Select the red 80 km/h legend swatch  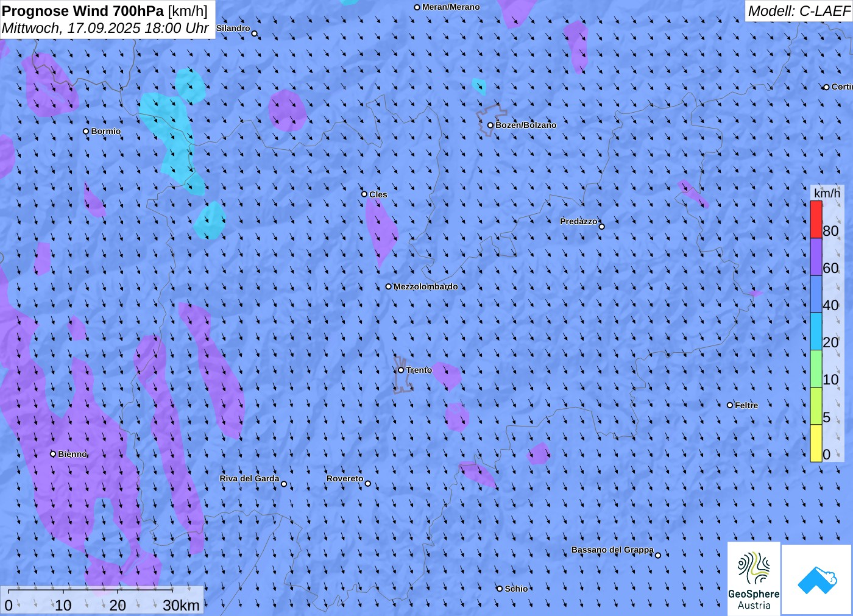816,219
